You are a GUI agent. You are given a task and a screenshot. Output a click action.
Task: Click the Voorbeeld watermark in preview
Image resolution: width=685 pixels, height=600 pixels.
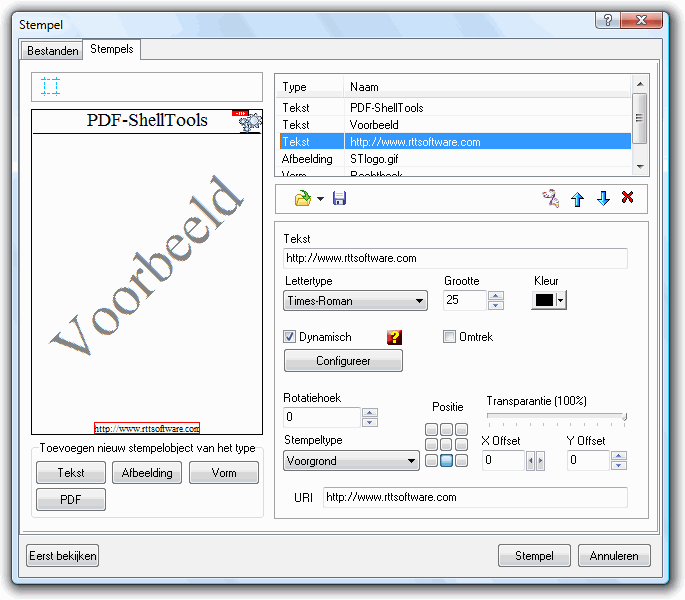tap(146, 265)
